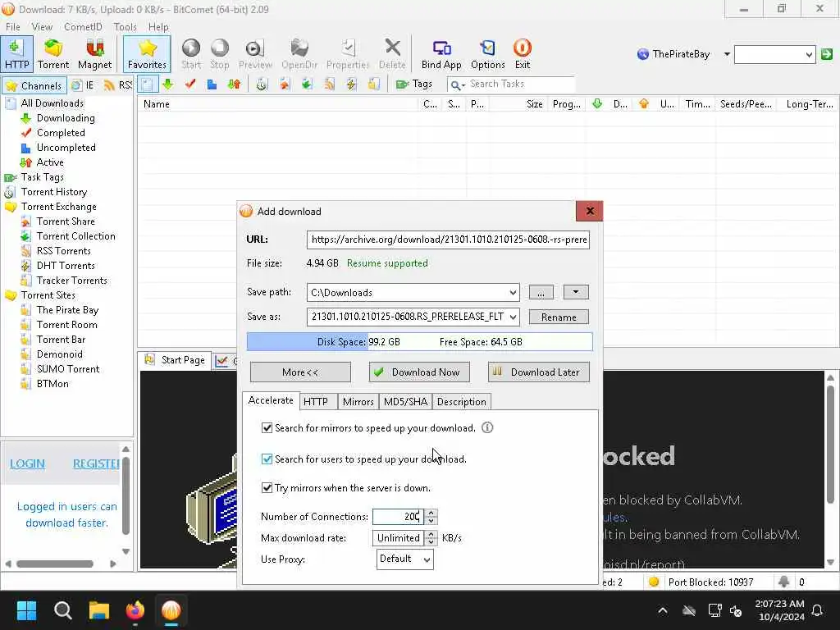
Task: Click the Magnet link toolbar icon
Action: (95, 54)
